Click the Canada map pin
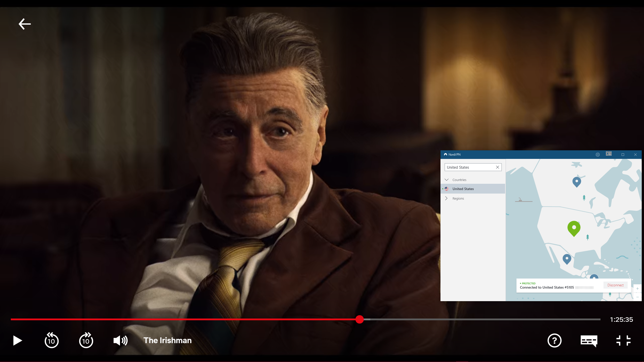 point(577,182)
